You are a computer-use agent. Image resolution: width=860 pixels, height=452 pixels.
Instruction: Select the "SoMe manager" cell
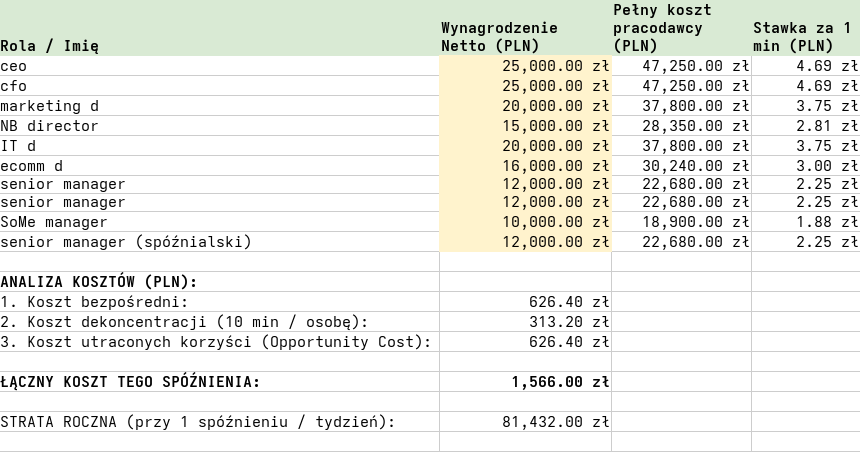point(54,222)
